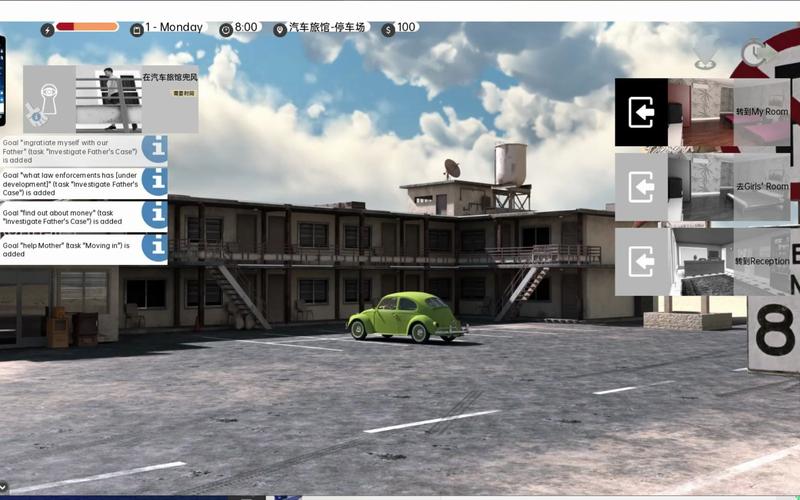The image size is (800, 500).
Task: Click the location pin icon
Action: click(x=280, y=29)
